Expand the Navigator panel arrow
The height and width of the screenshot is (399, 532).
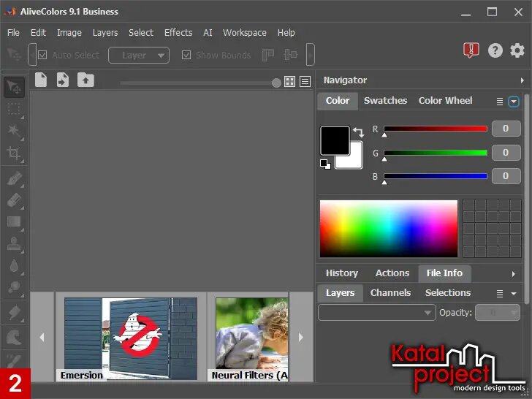point(522,80)
